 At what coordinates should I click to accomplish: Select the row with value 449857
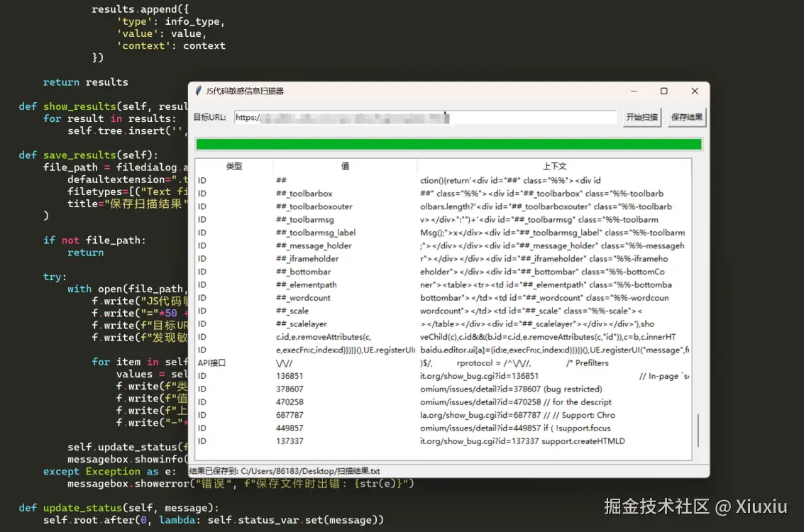pyautogui.click(x=444, y=428)
